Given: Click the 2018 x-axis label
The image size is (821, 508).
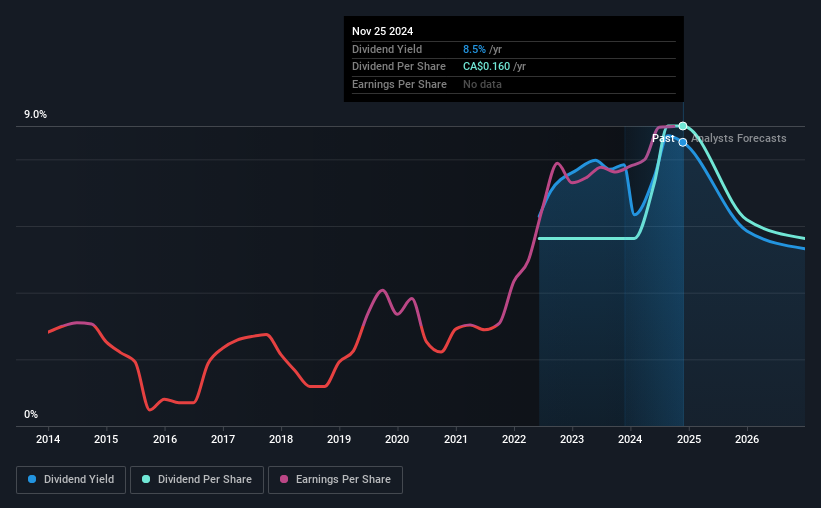Looking at the screenshot, I should 281,439.
